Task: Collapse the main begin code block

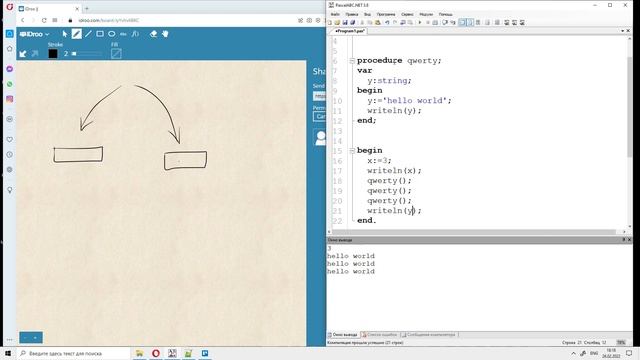Action: (x=352, y=151)
